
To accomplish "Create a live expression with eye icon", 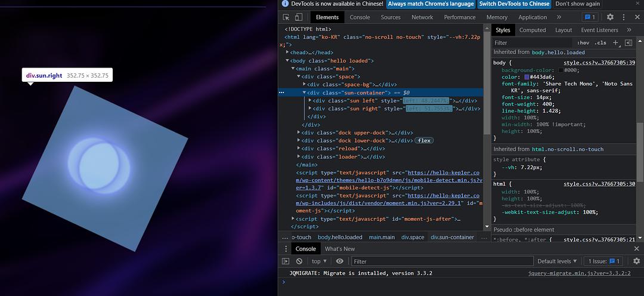I will [x=340, y=261].
